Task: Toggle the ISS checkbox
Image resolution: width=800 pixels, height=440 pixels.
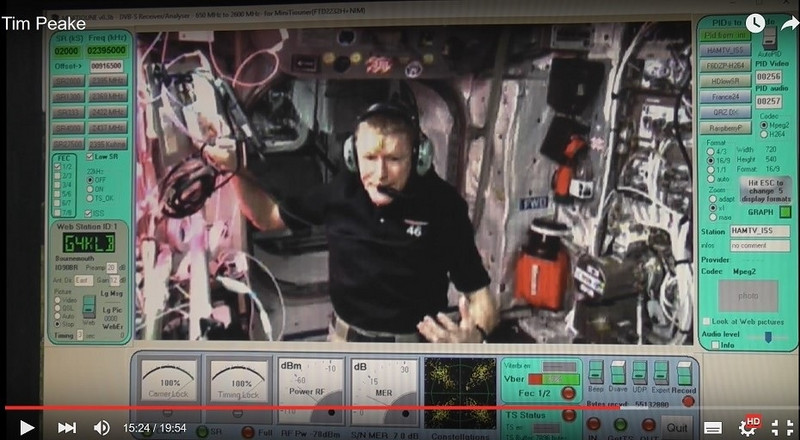Action: [x=88, y=213]
